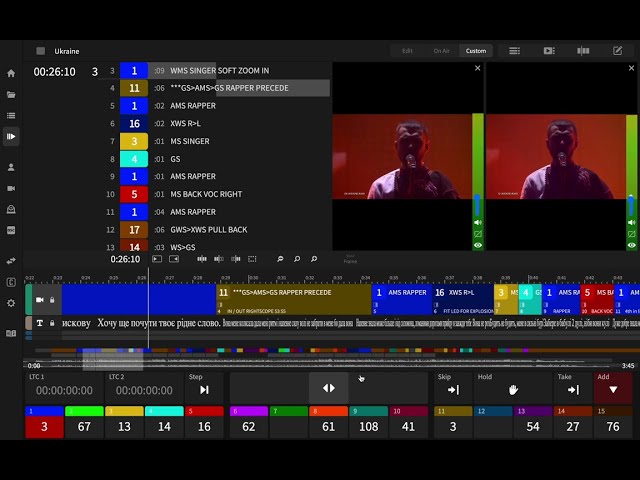640x480 pixels.
Task: Show the video preview panel icon top right
Action: [x=549, y=51]
